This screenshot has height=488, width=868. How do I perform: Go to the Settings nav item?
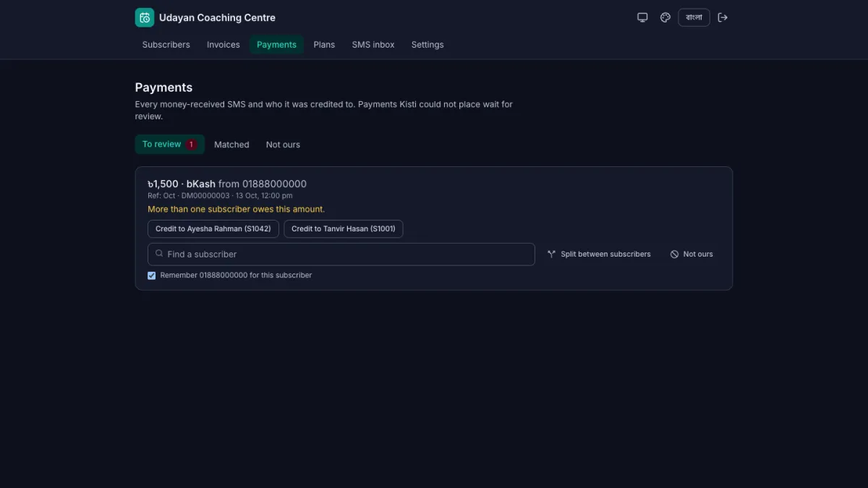coord(427,45)
